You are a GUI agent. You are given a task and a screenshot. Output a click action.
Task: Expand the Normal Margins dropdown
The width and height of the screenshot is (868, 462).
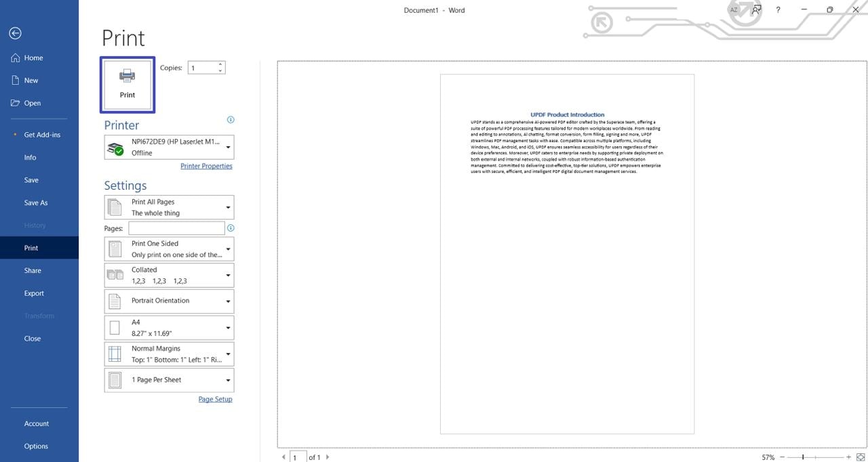tap(169, 354)
